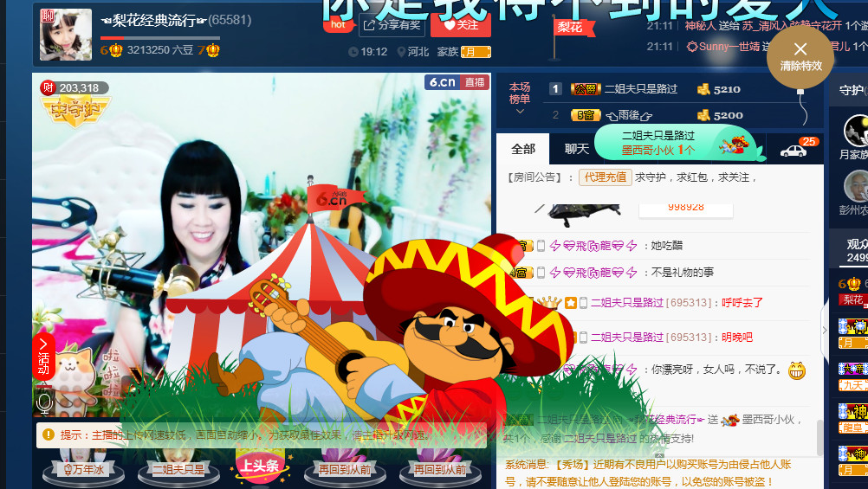Click the level progress bar under streamer name
The image size is (868, 489).
[160, 38]
